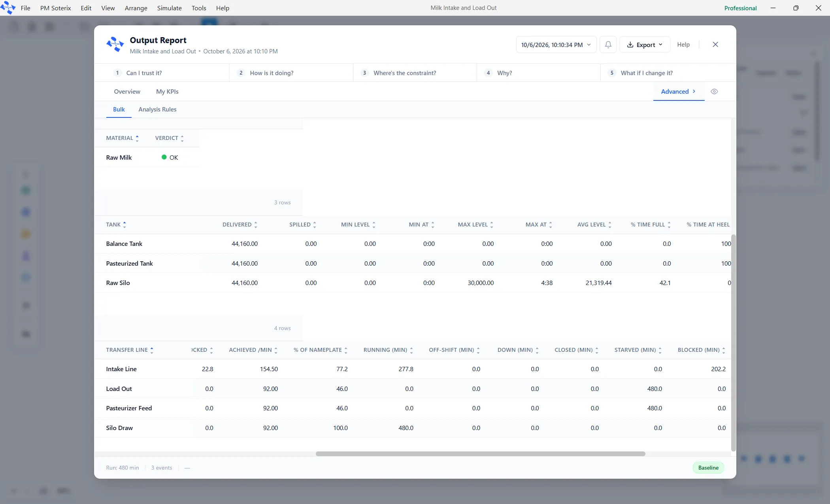This screenshot has width=830, height=504.
Task: Click the Baseline badge
Action: pyautogui.click(x=708, y=468)
